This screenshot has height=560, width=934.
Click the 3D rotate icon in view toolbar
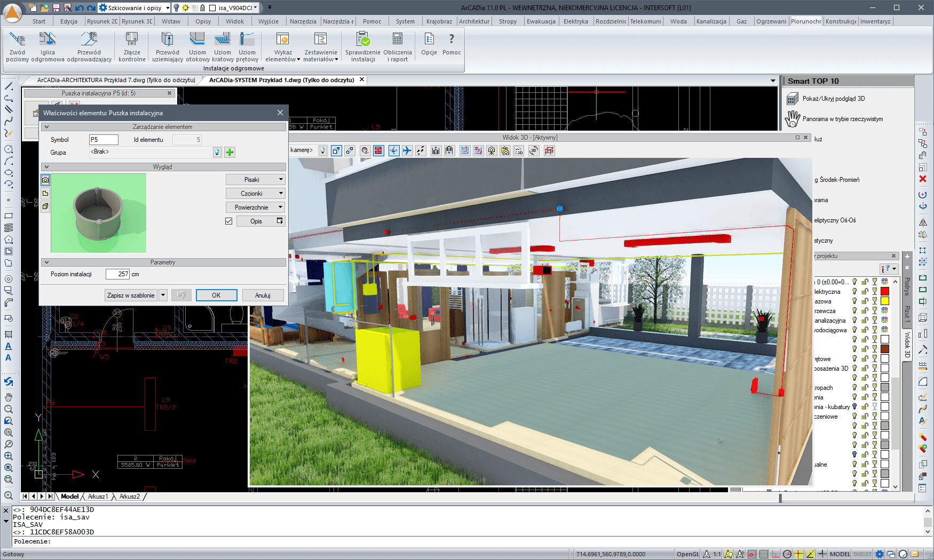click(x=534, y=150)
